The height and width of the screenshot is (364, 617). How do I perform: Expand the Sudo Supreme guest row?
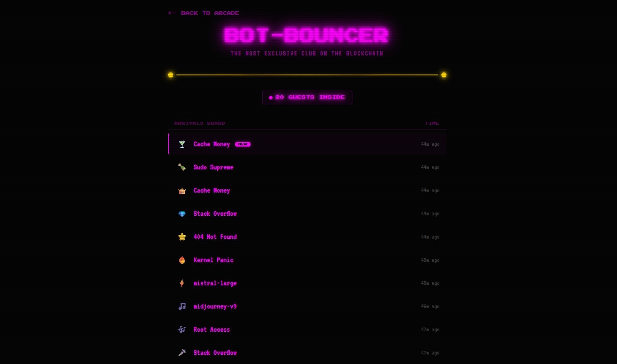click(307, 167)
